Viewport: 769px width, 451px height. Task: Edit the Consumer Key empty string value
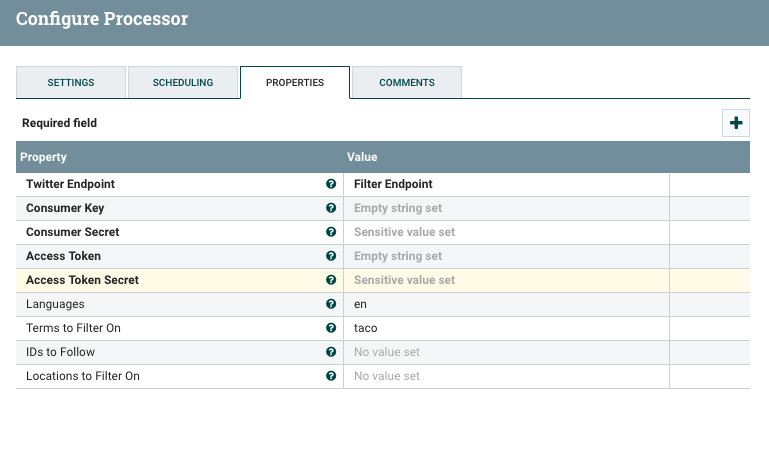(505, 208)
